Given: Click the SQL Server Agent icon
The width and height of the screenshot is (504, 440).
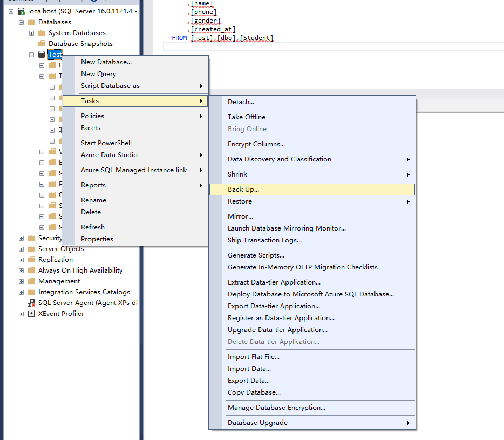Looking at the screenshot, I should point(31,303).
